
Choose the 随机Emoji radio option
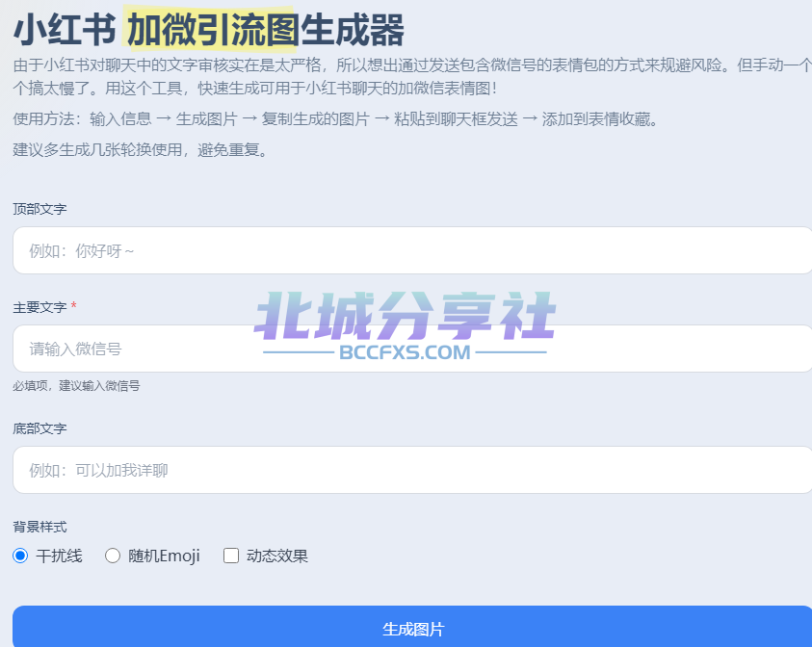[113, 556]
